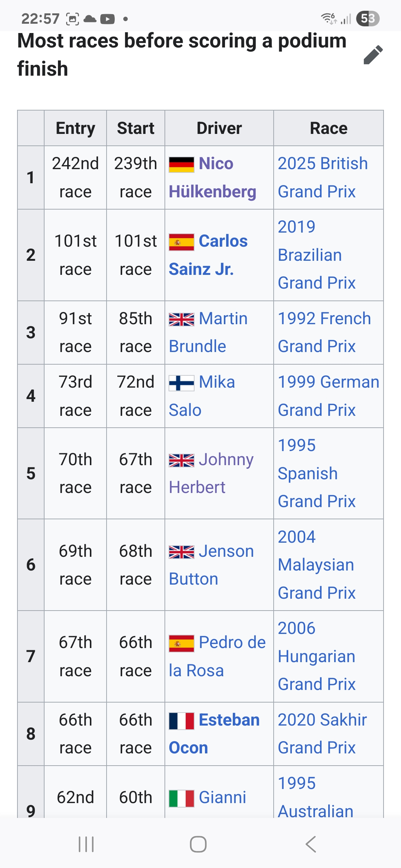
Task: Tap the Italian flag beside Gianni
Action: (182, 799)
